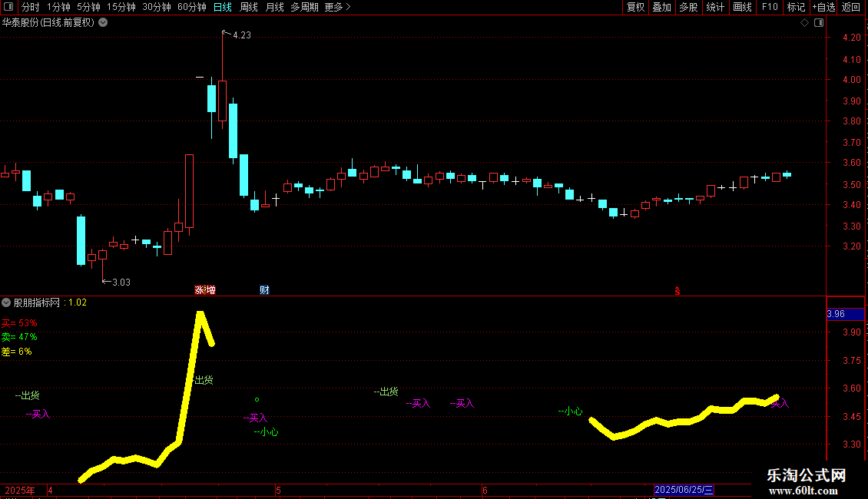The width and height of the screenshot is (868, 499).
Task: Open the 统计 statistics tool
Action: point(715,7)
